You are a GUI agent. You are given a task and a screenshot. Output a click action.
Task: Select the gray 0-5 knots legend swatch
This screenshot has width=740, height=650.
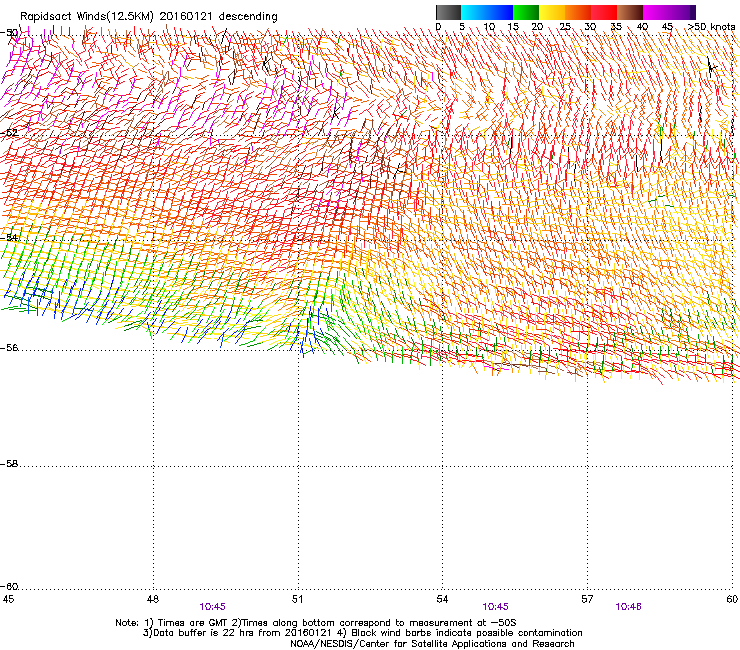(x=448, y=12)
